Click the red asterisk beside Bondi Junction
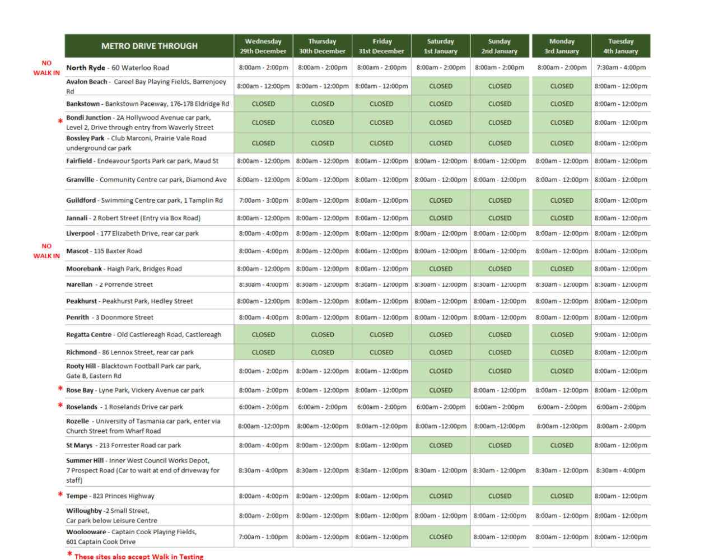The image size is (728, 560). [x=60, y=122]
